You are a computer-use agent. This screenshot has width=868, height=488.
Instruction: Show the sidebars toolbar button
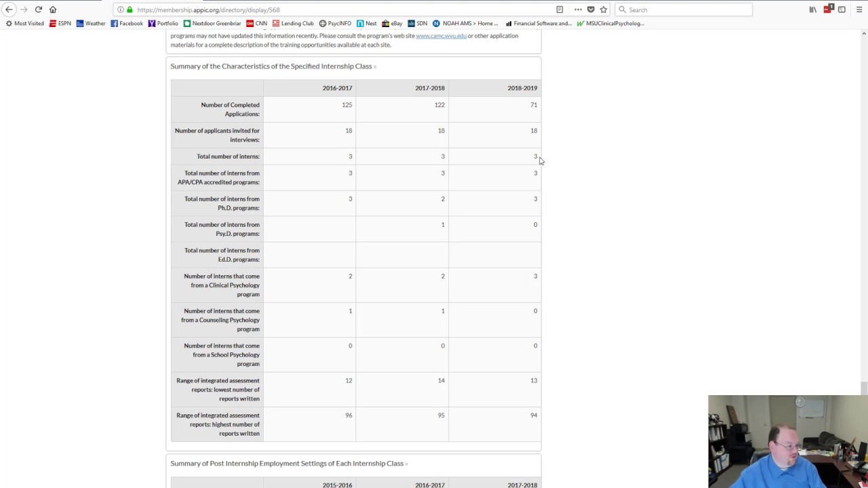[842, 9]
